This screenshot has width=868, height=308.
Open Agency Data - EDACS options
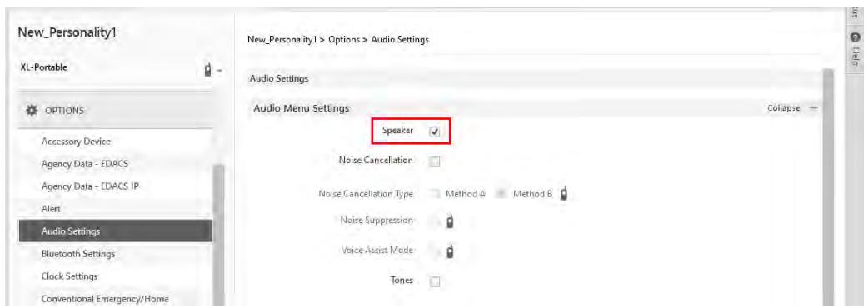pos(85,164)
